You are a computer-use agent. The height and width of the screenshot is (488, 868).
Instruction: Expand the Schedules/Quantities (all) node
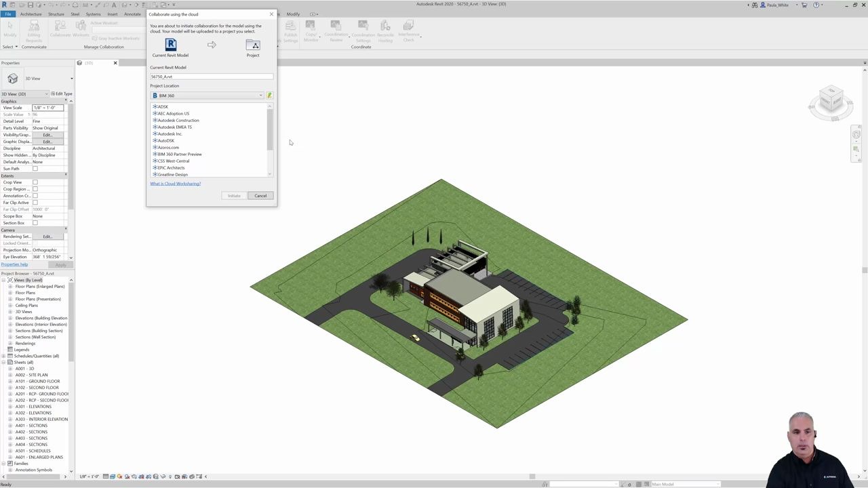(x=4, y=356)
